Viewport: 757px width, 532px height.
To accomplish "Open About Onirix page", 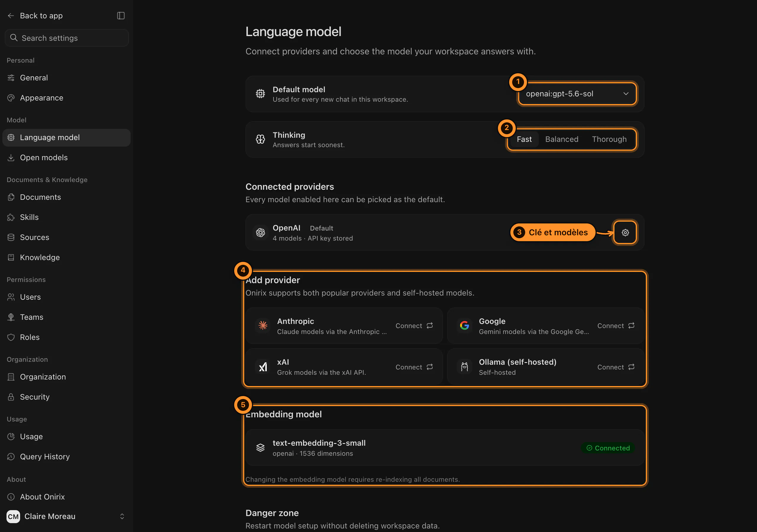I will tap(66, 497).
